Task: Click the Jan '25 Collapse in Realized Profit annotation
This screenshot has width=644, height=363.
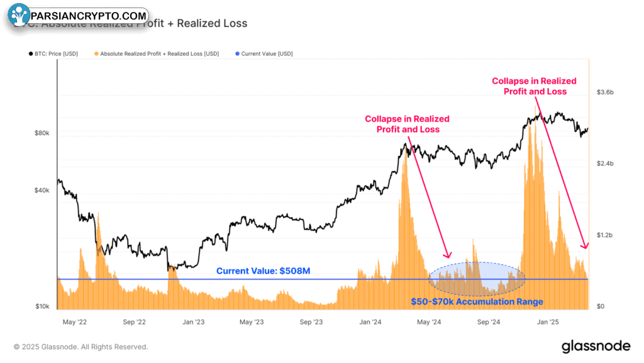Action: click(x=535, y=86)
